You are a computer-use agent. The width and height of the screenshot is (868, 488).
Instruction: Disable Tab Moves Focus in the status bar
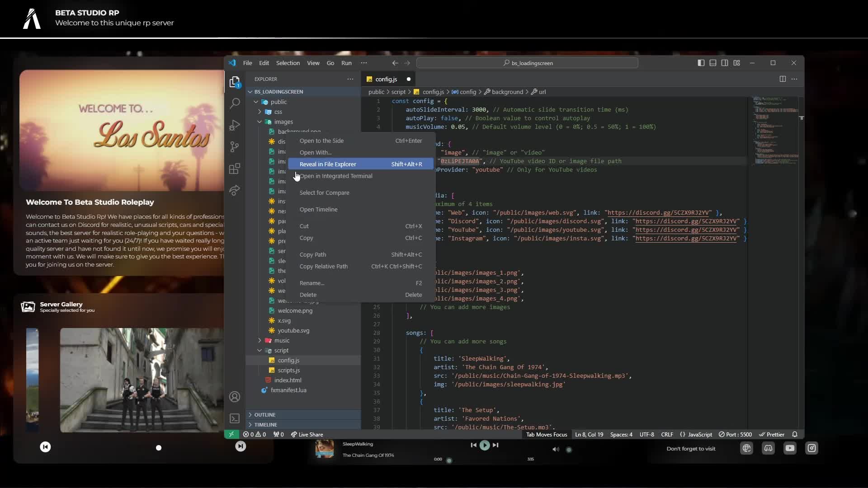546,434
